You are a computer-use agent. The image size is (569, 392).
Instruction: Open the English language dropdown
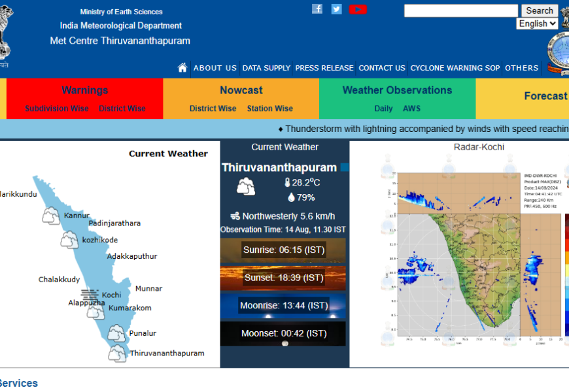(x=537, y=24)
